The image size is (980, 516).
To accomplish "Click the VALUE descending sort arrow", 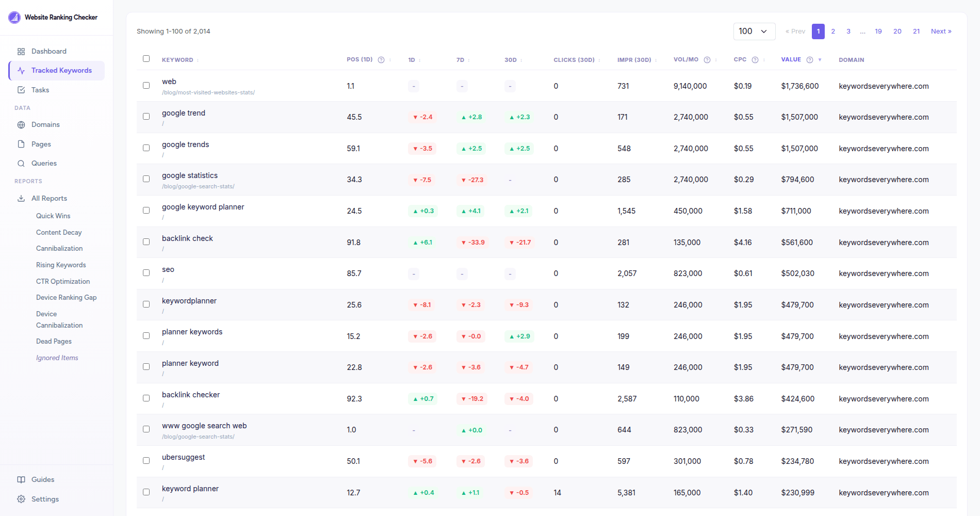I will pyautogui.click(x=820, y=60).
